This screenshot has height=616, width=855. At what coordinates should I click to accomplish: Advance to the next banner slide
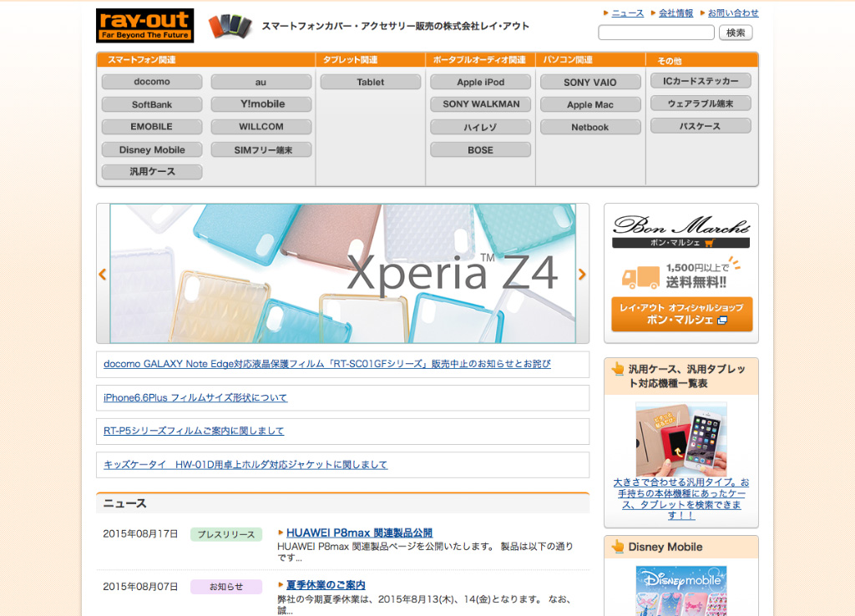(582, 274)
